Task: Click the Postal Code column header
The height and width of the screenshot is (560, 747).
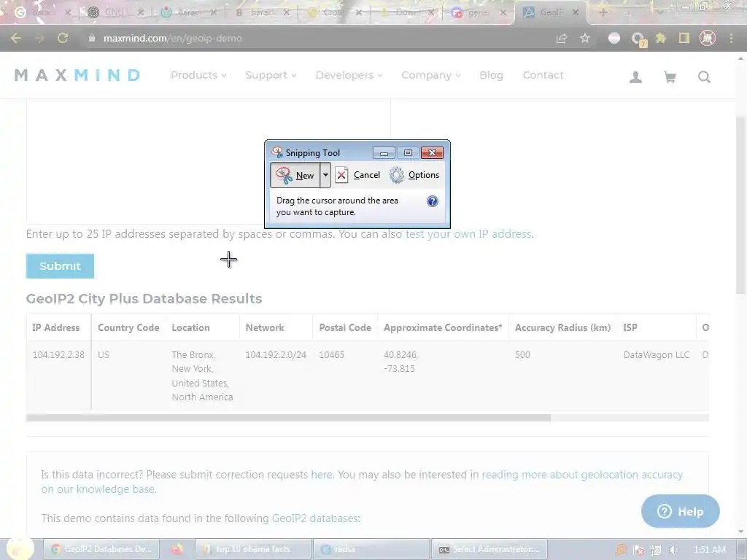Action: click(x=345, y=327)
